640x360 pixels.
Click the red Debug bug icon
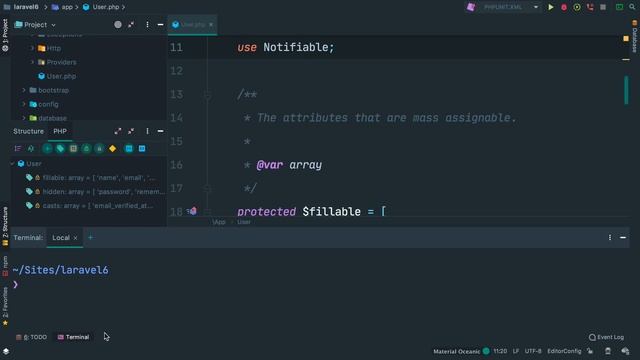[x=564, y=7]
